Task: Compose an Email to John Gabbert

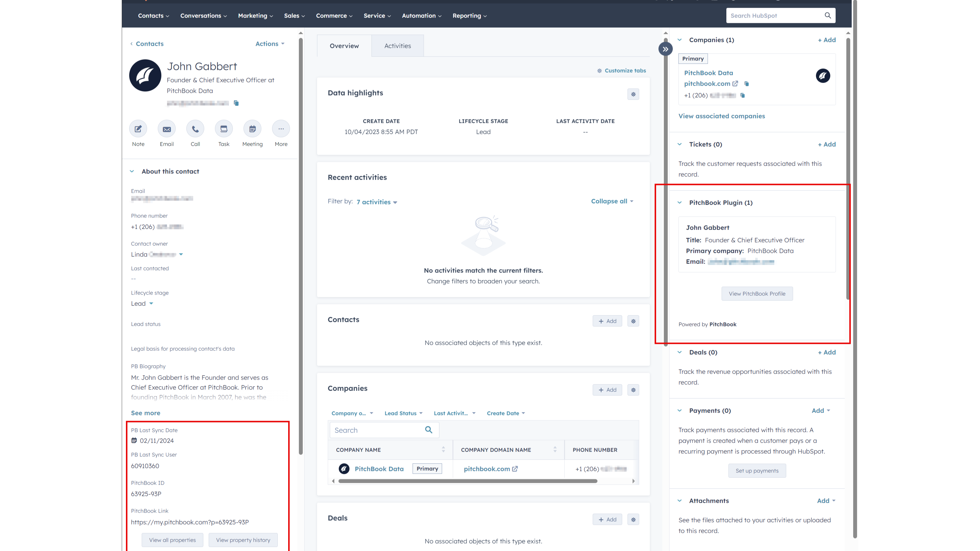Action: pyautogui.click(x=167, y=129)
